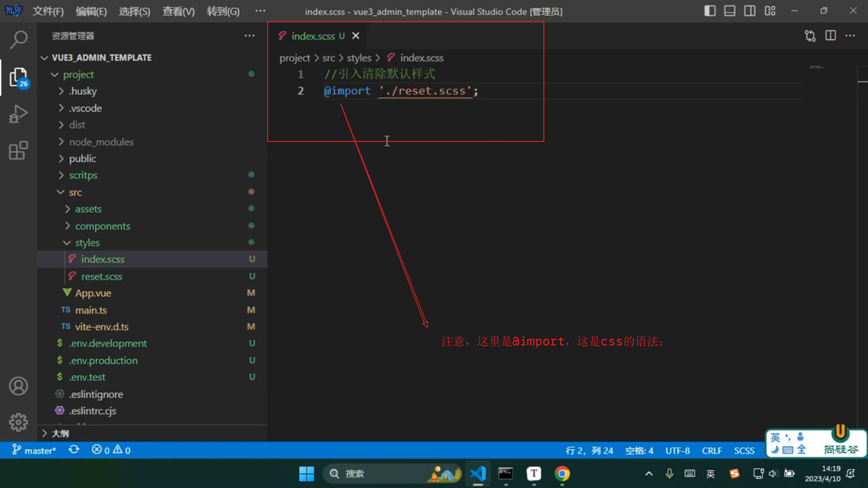The height and width of the screenshot is (488, 868).
Task: Click the taskbar 搜索 search box
Action: (x=392, y=474)
